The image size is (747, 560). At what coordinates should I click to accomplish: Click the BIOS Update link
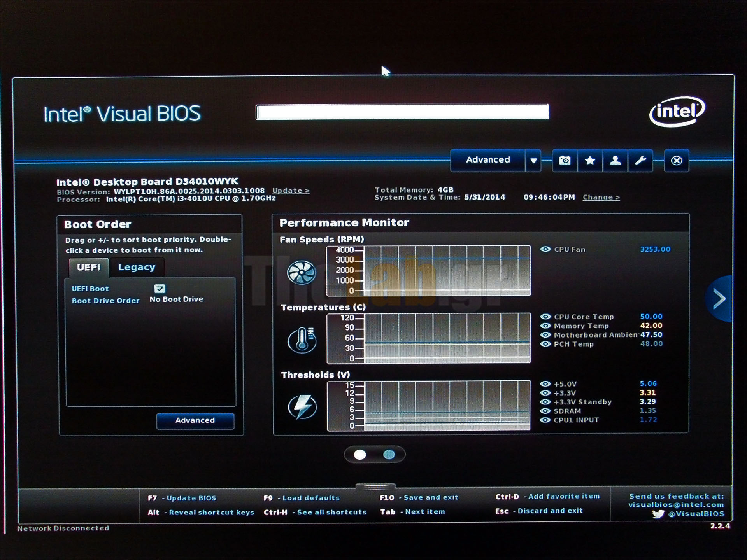291,191
